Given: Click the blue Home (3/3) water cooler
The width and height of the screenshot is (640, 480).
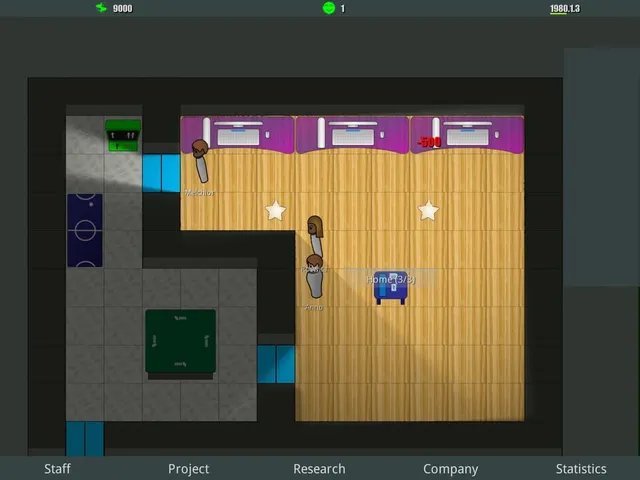Looking at the screenshot, I should tap(391, 288).
